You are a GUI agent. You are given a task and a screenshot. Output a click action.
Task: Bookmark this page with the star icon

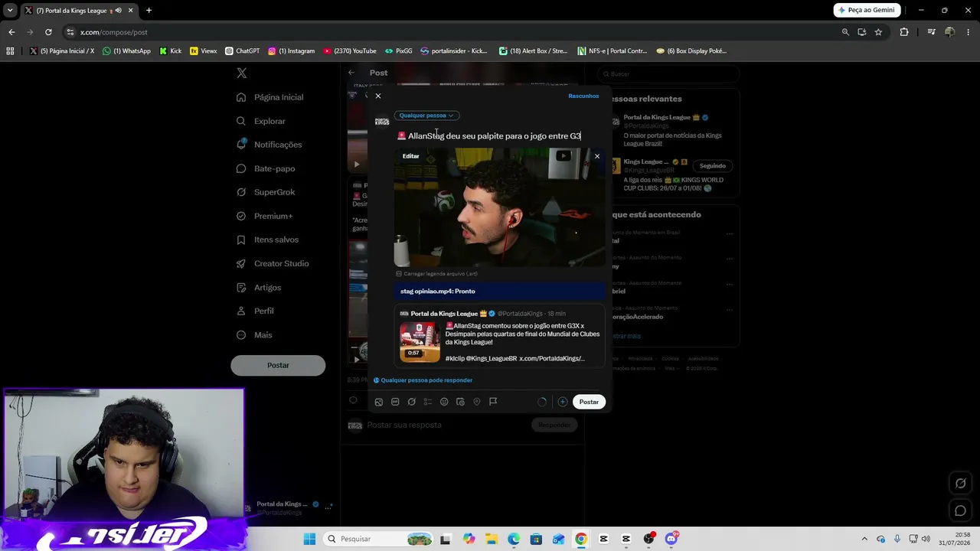pyautogui.click(x=878, y=32)
